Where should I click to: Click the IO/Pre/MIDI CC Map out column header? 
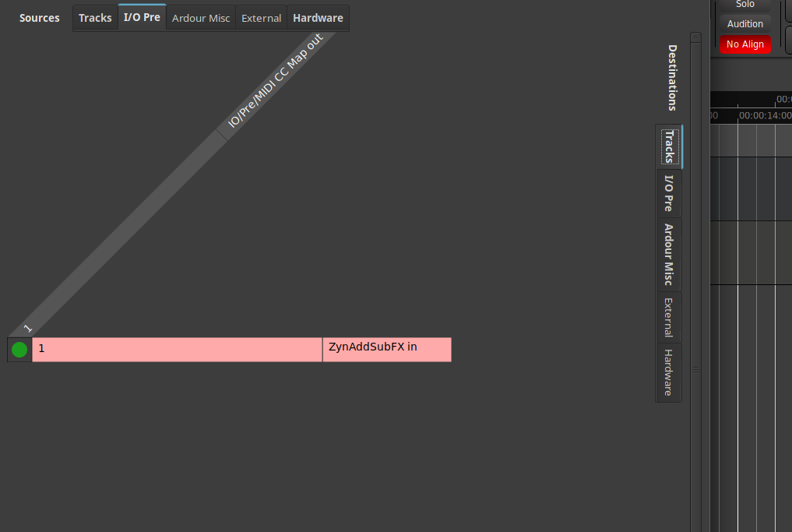275,82
